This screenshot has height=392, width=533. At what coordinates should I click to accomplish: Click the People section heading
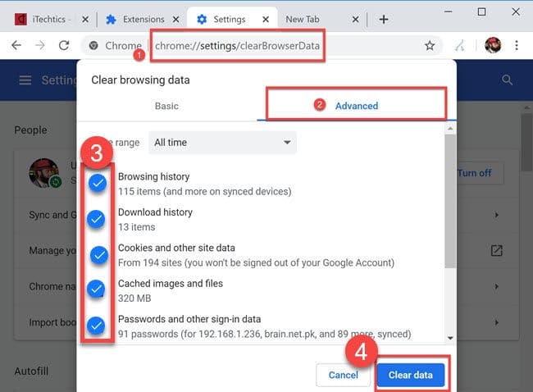pyautogui.click(x=30, y=130)
